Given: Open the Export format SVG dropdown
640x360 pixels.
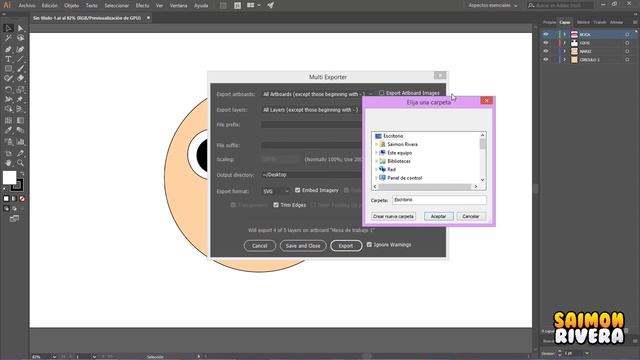Looking at the screenshot, I should point(276,191).
